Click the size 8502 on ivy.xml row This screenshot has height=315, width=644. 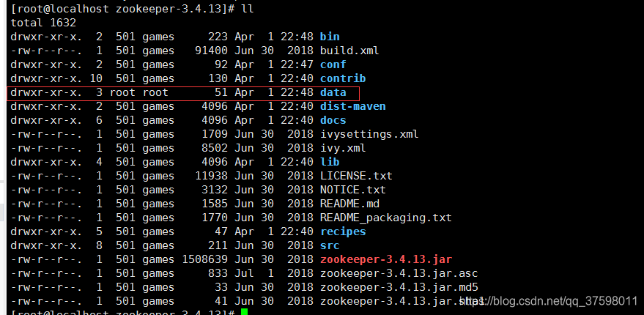coord(215,148)
